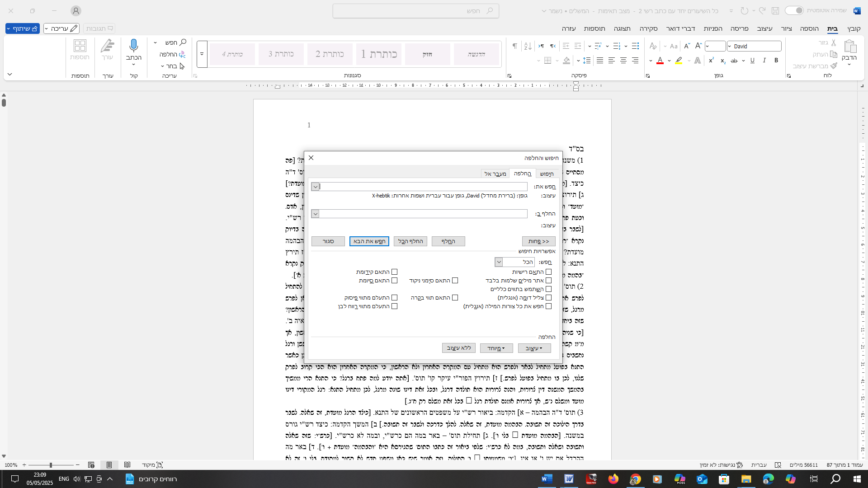Click the Bold formatting icon
This screenshot has height=488, width=868.
(776, 61)
